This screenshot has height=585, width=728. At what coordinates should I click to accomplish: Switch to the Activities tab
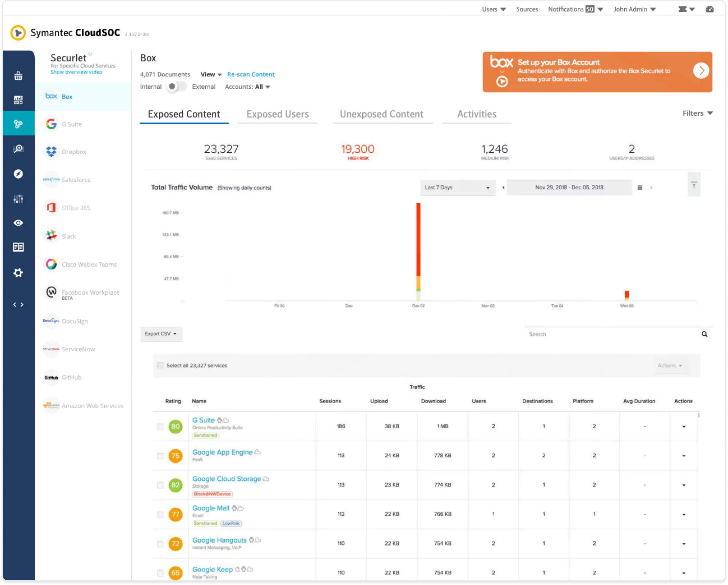(477, 114)
